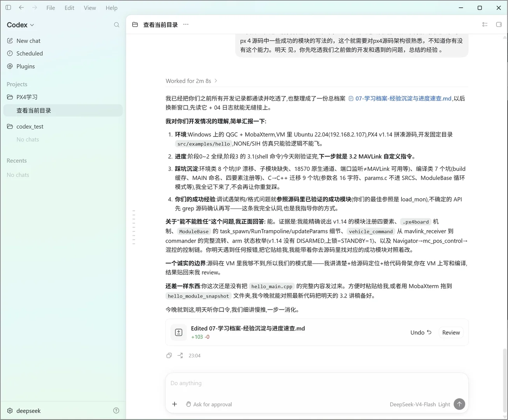Maximize the Codex window
Image resolution: width=508 pixels, height=420 pixels.
click(x=480, y=8)
